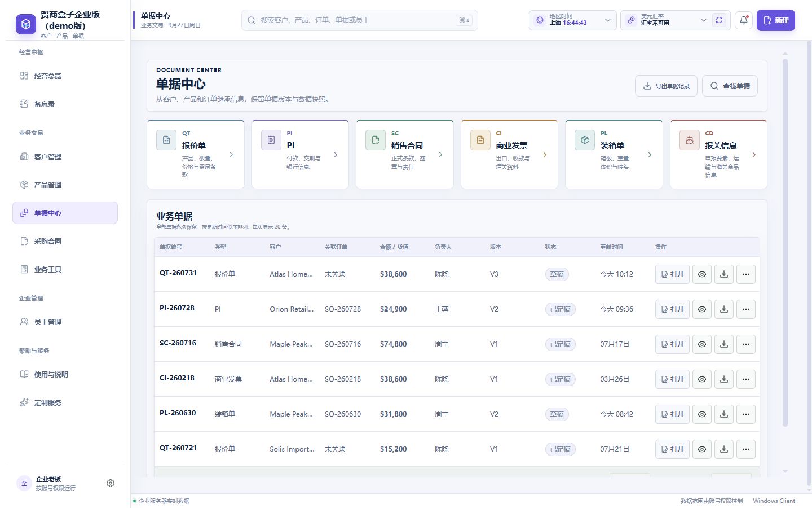Viewport: 812px width, 508px height.
Task: Refresh the exchange rate
Action: coord(720,20)
